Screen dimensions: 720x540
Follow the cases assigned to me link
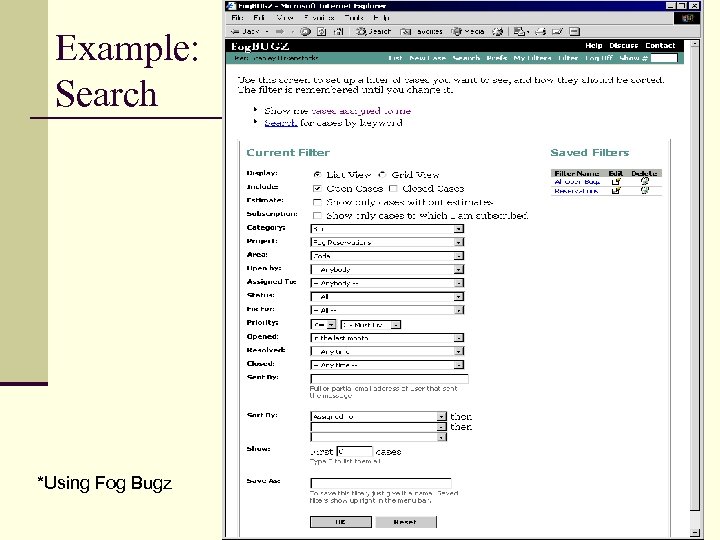pos(361,111)
